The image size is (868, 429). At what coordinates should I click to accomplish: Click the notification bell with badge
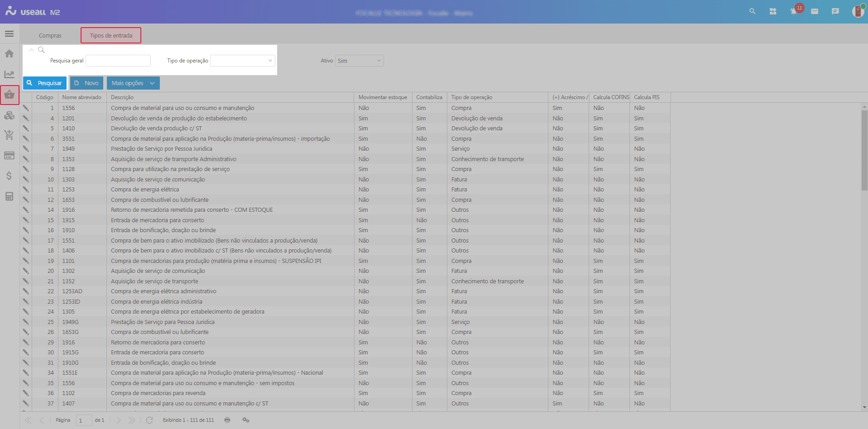click(x=794, y=11)
